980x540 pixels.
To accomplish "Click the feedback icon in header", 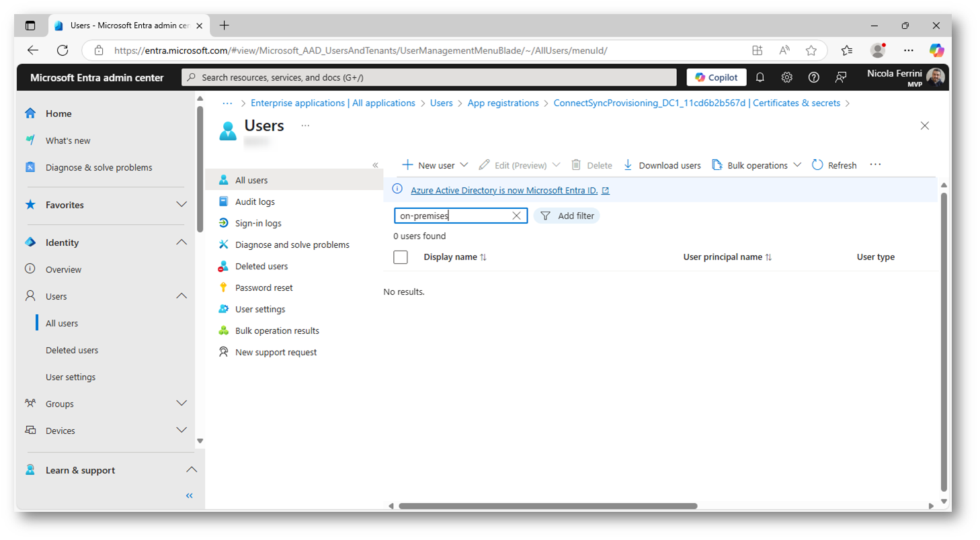I will click(x=841, y=77).
